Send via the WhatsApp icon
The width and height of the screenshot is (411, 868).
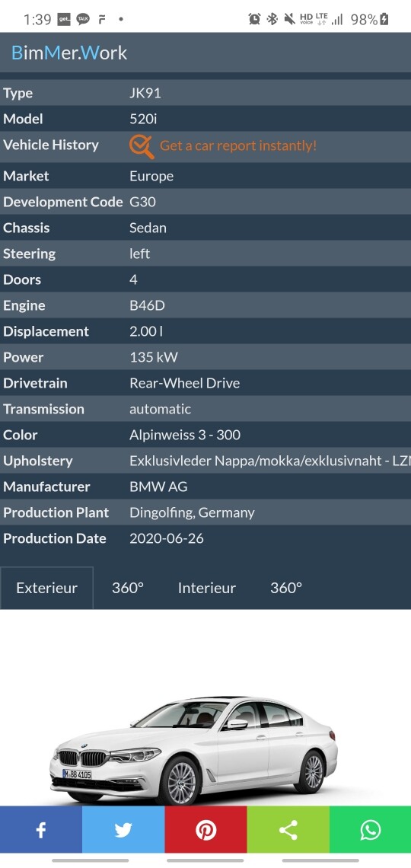370,829
